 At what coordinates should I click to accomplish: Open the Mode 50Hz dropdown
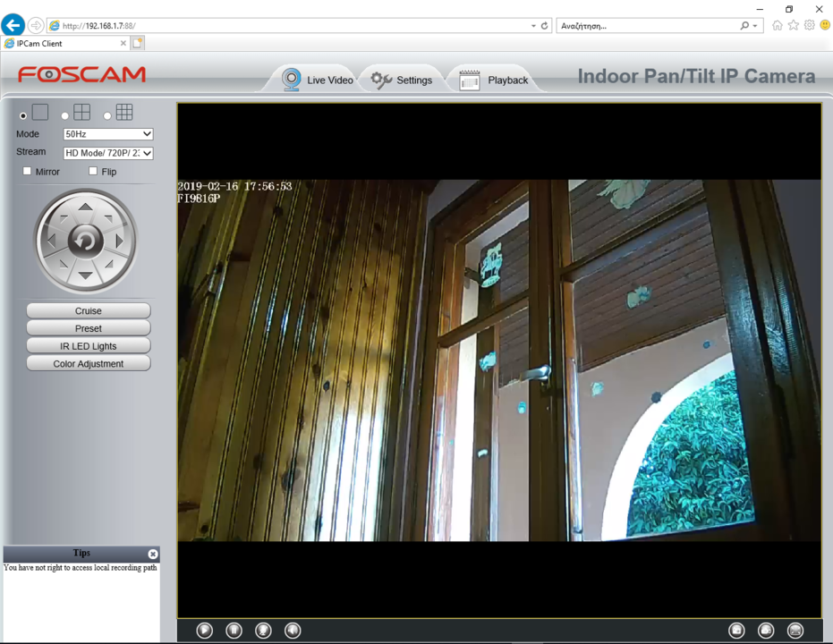[108, 134]
